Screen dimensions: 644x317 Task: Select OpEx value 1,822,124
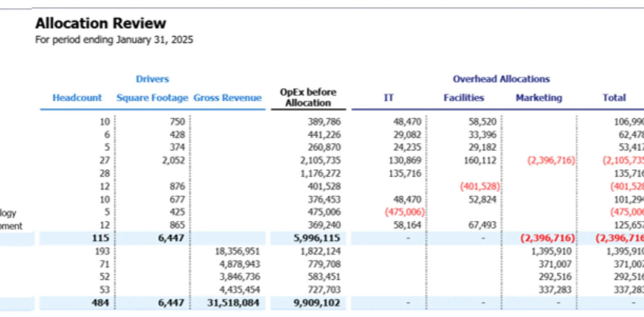pyautogui.click(x=320, y=251)
